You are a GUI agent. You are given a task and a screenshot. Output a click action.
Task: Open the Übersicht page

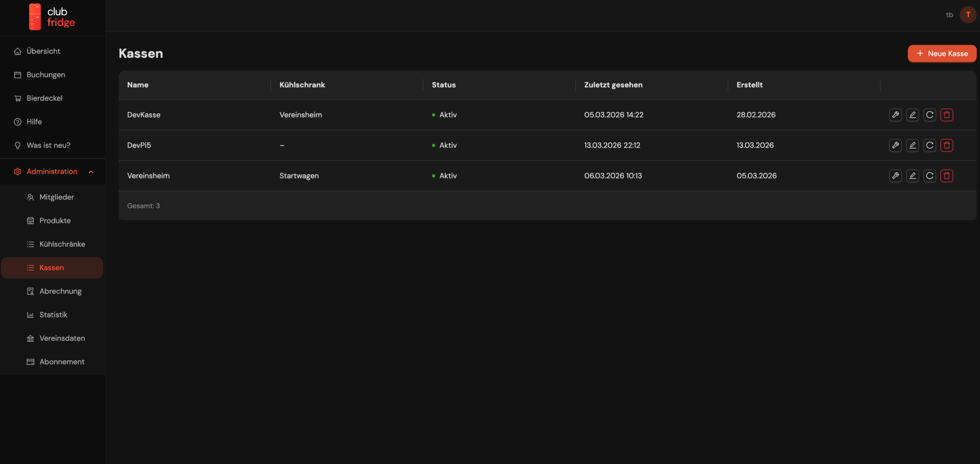pos(43,51)
